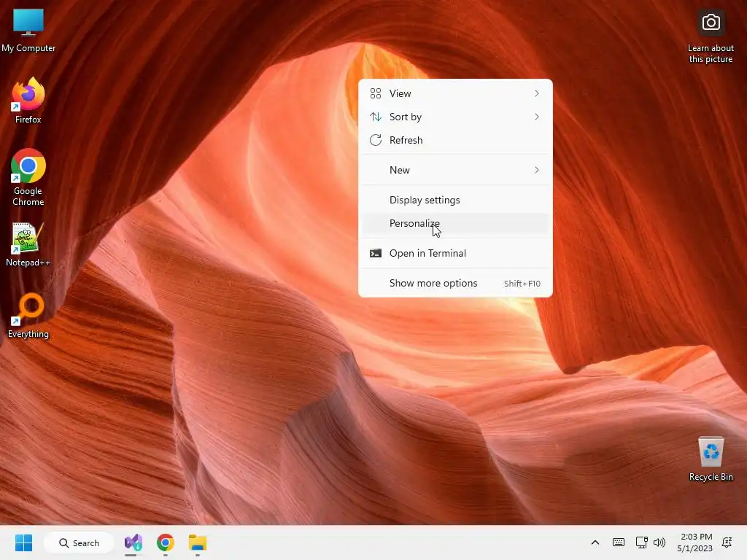The image size is (747, 560).
Task: Choose View in the context menu
Action: [x=455, y=93]
